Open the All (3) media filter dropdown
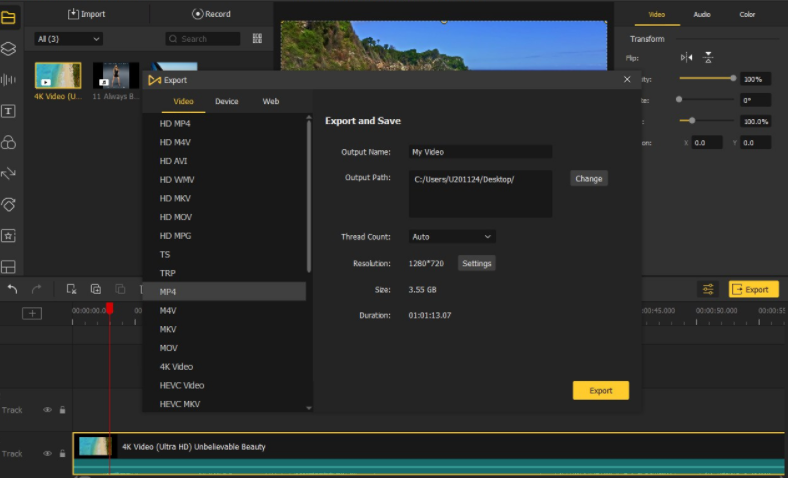 point(68,39)
